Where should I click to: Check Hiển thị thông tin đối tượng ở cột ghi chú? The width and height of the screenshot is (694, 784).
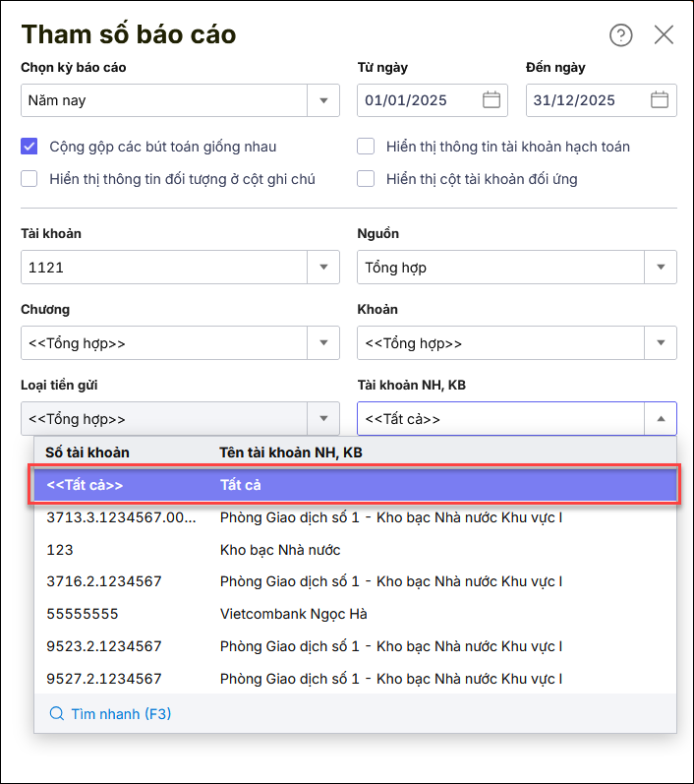tap(29, 179)
